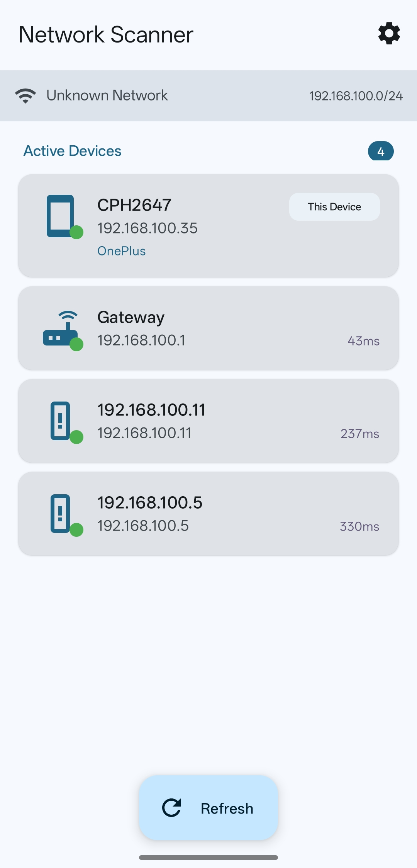Click the 330ms latency value
This screenshot has width=417, height=868.
coord(359,526)
